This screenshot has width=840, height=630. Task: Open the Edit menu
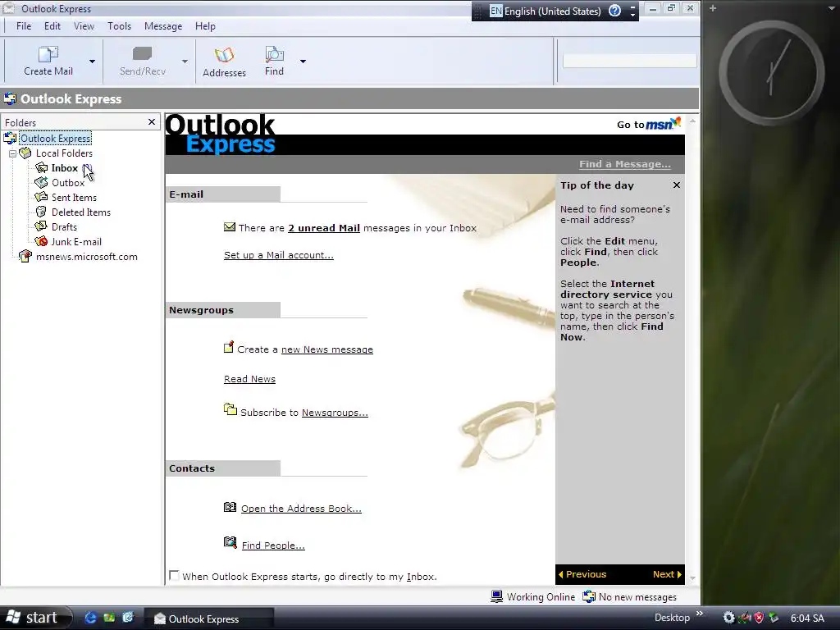(x=52, y=26)
